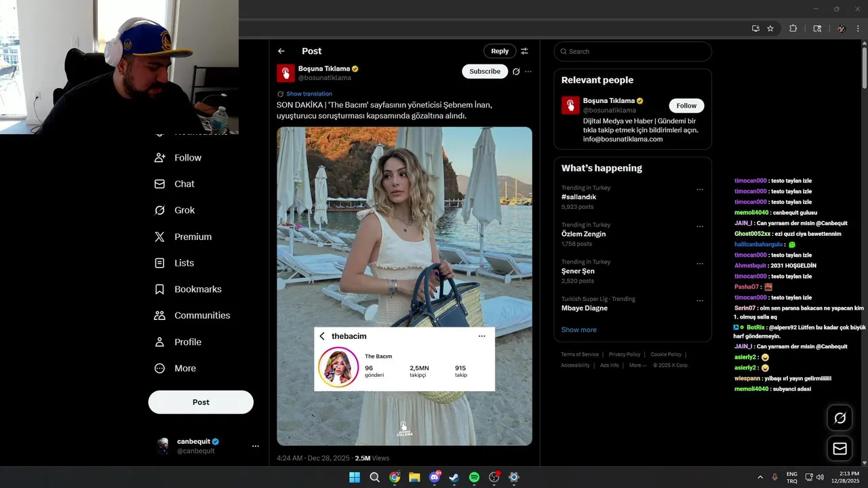Click the Grok icon on the post header
The image size is (868, 488).
[x=516, y=71]
